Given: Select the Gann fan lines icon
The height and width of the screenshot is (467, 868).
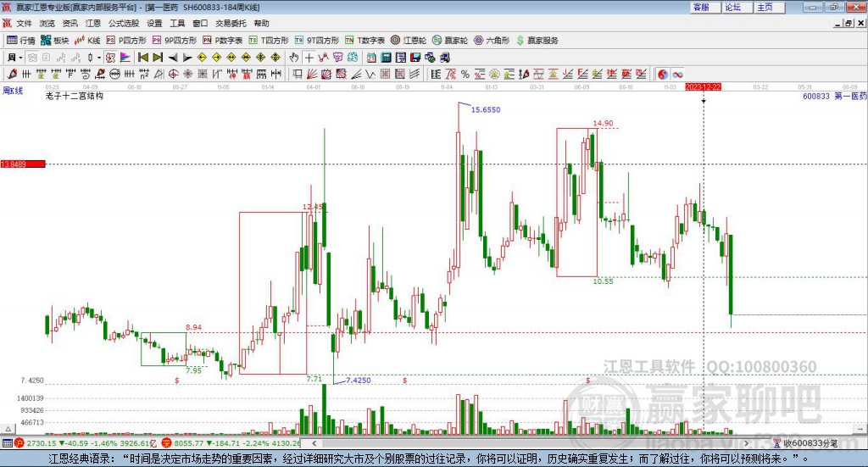Looking at the screenshot, I should (312, 74).
